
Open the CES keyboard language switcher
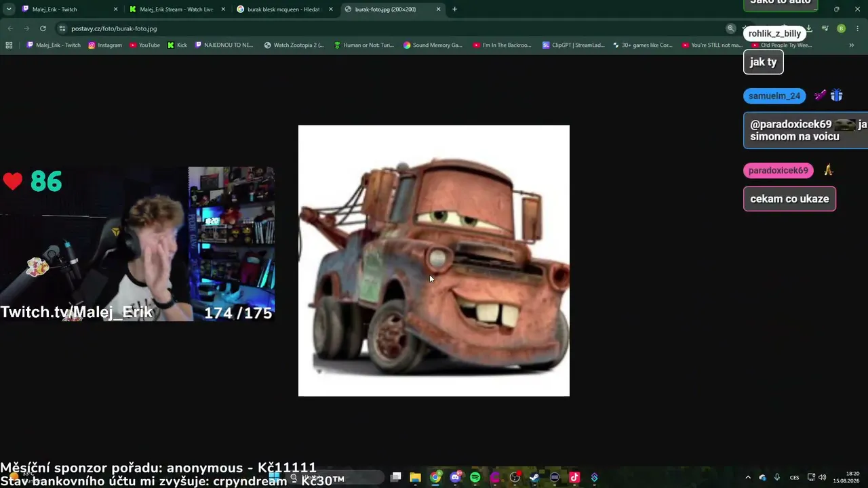(x=794, y=477)
